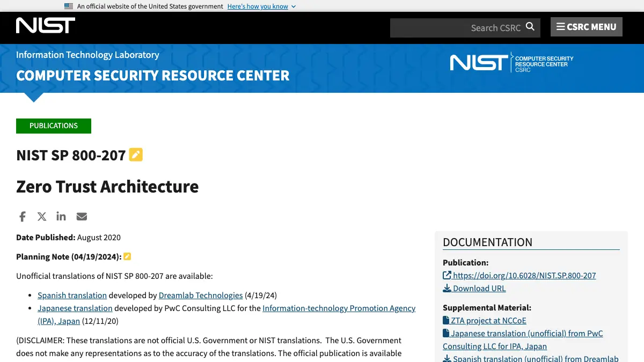
Task: Expand "Here's how you know" dropdown
Action: pyautogui.click(x=261, y=6)
